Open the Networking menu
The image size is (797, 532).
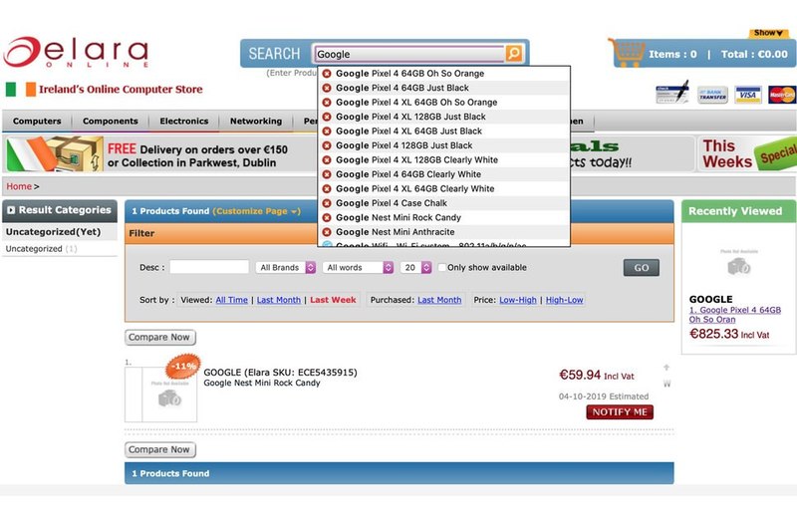(x=256, y=121)
